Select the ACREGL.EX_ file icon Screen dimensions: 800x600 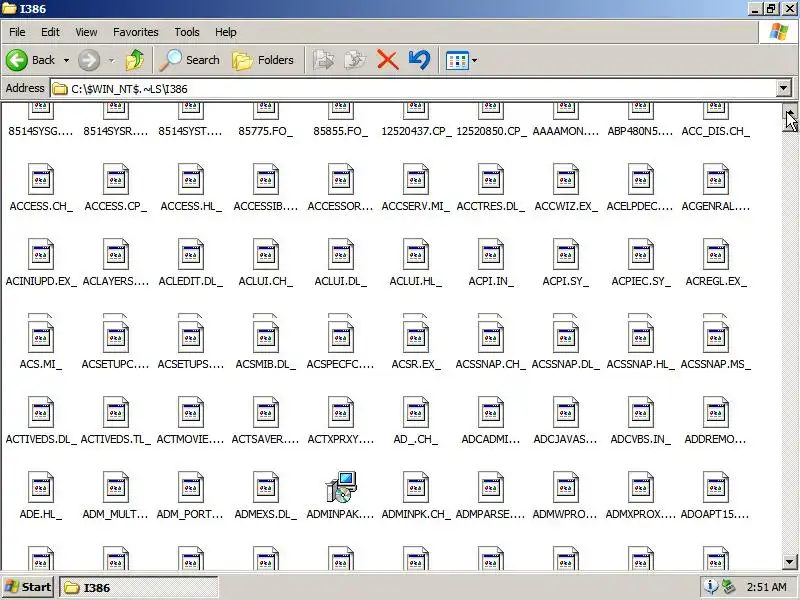[716, 254]
